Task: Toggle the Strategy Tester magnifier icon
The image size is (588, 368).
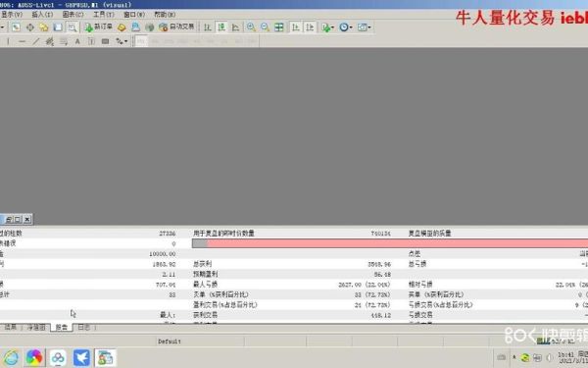Action: pyautogui.click(x=72, y=27)
